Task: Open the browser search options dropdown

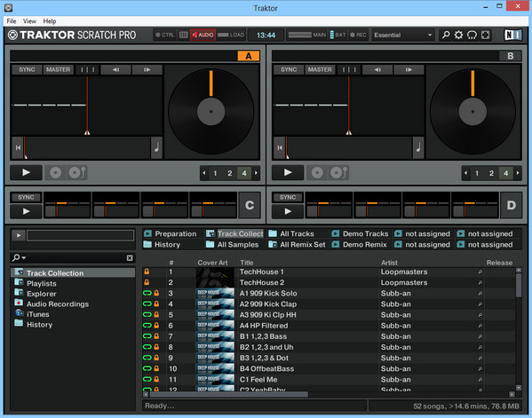Action: coord(19,258)
